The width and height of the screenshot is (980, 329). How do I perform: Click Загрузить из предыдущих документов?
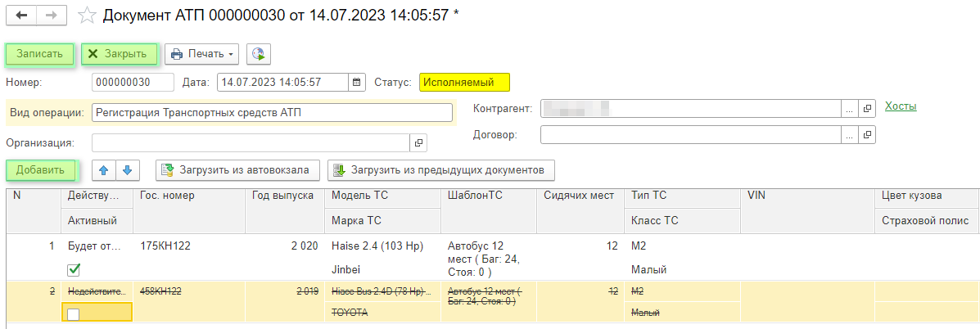pyautogui.click(x=440, y=170)
